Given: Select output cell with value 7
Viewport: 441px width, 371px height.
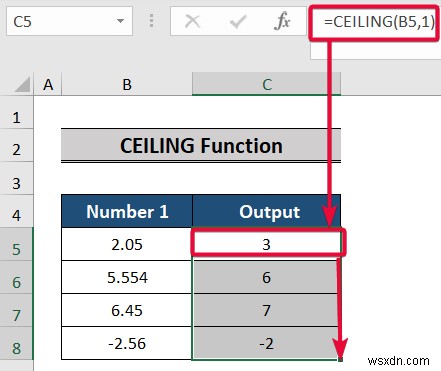Looking at the screenshot, I should (x=267, y=310).
